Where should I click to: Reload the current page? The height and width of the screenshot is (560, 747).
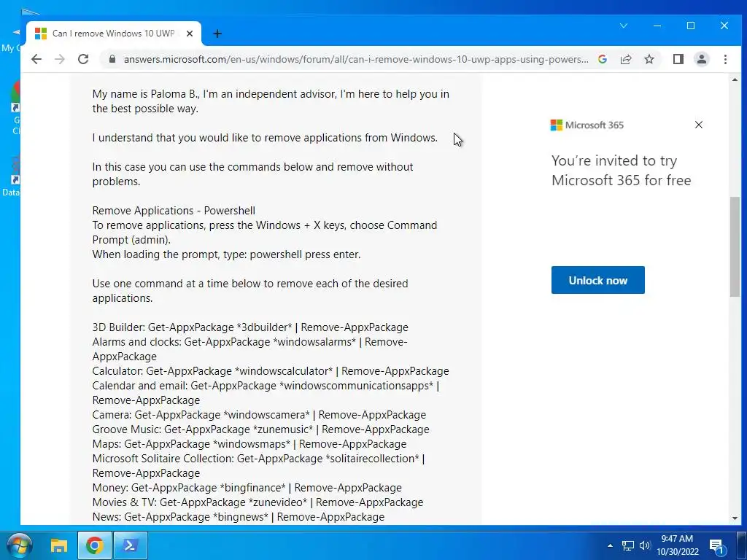pos(83,59)
